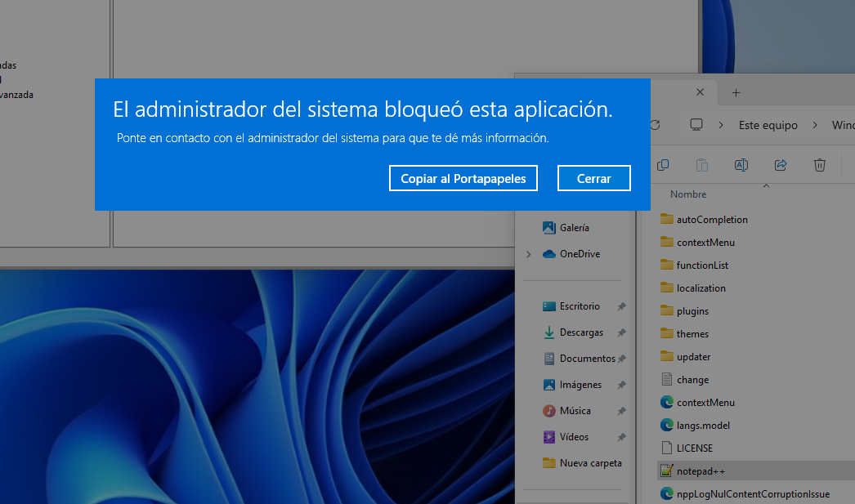Go to Galería in the navigation pane
Screen dimensions: 855x504
[574, 228]
